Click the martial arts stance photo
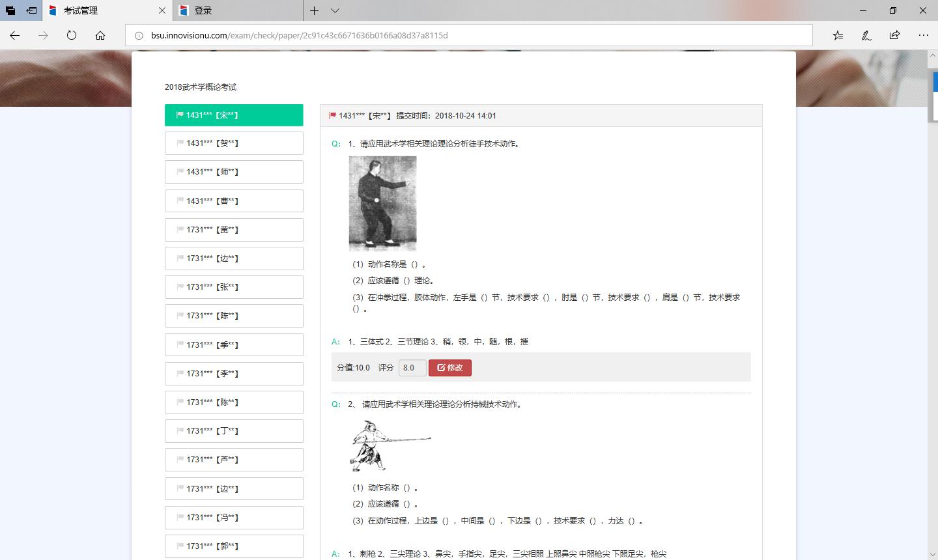The image size is (938, 560). point(382,203)
